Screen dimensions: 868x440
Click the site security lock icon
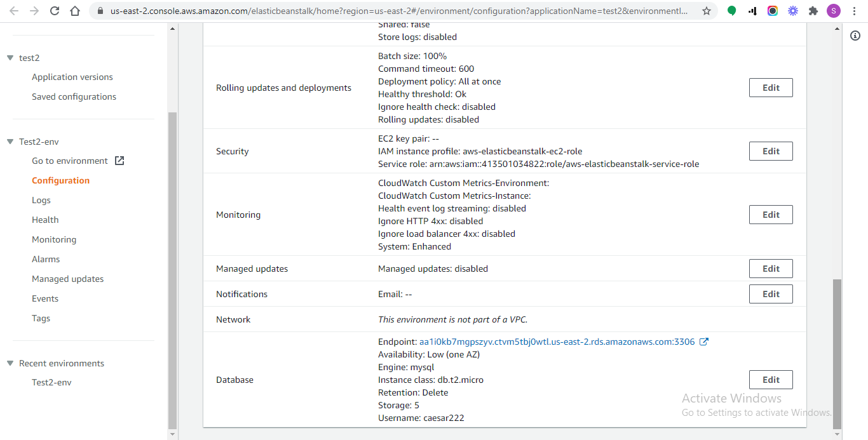coord(102,10)
